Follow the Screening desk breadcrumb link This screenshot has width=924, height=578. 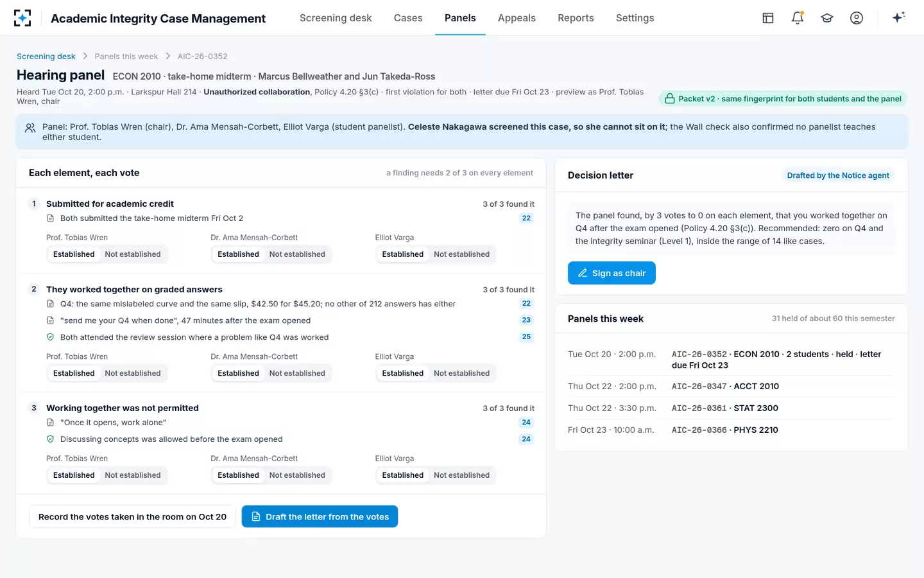pyautogui.click(x=46, y=57)
